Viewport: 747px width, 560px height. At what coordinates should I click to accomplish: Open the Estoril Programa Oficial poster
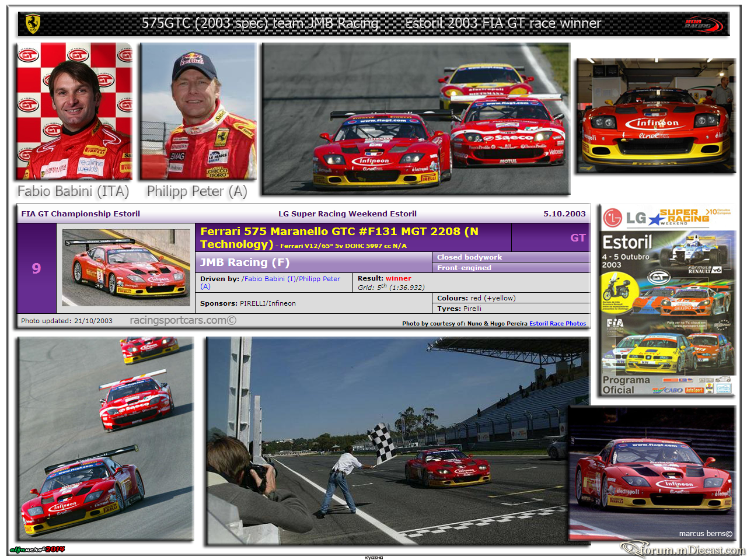pyautogui.click(x=668, y=301)
